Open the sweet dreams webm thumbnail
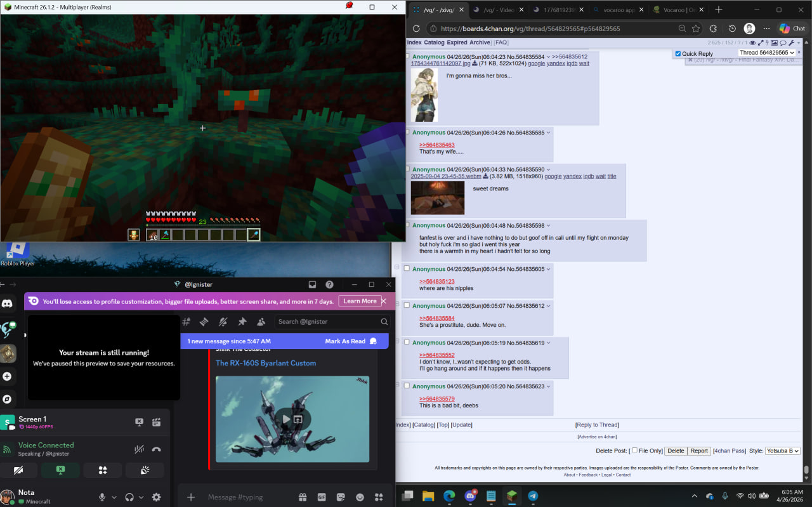 (438, 198)
